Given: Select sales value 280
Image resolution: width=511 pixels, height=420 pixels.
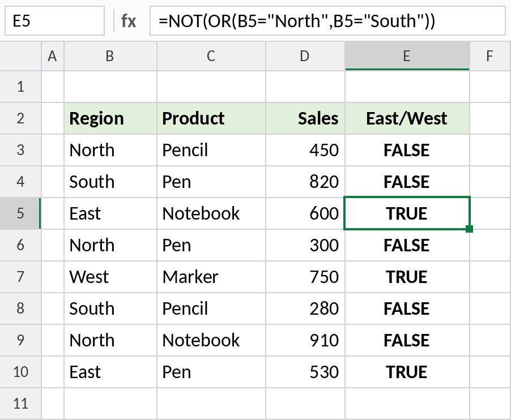Looking at the screenshot, I should pos(305,308).
